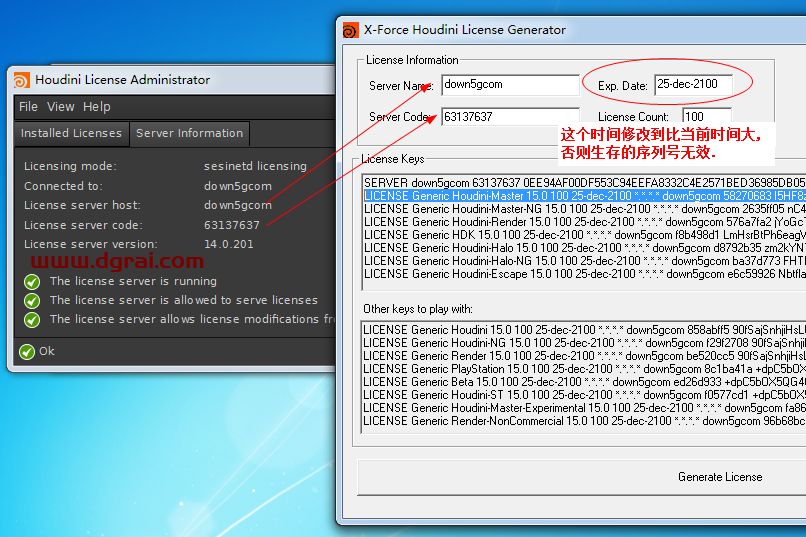
Task: Click the license server code value 63137637
Action: click(x=231, y=225)
